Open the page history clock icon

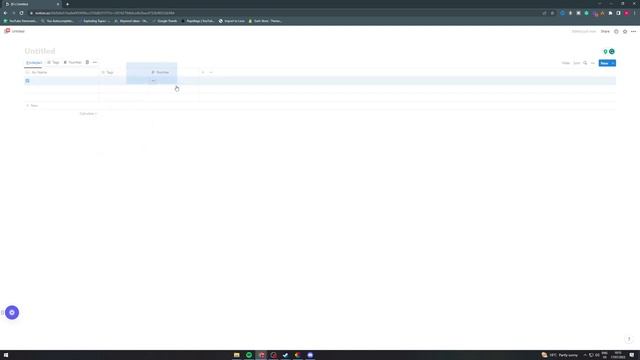pyautogui.click(x=616, y=31)
